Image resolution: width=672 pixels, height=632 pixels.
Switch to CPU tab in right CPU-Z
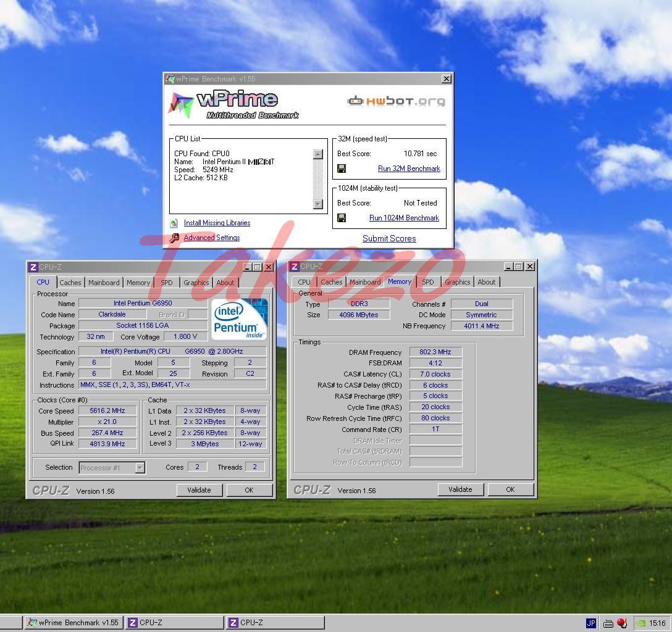[x=304, y=281]
